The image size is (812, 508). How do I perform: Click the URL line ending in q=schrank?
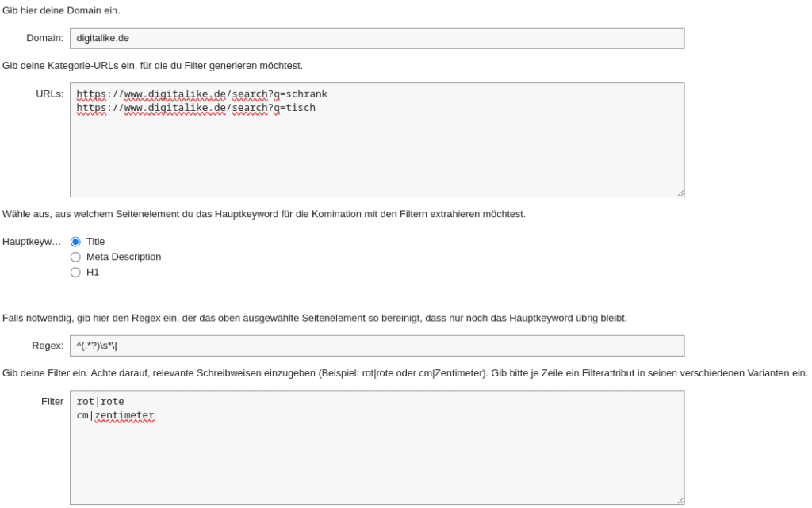point(202,94)
